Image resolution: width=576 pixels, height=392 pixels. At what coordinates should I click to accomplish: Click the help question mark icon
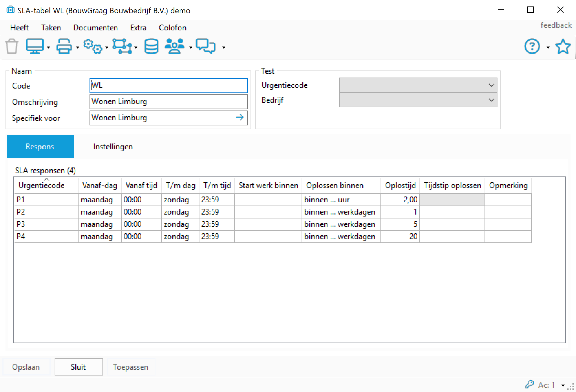[532, 47]
